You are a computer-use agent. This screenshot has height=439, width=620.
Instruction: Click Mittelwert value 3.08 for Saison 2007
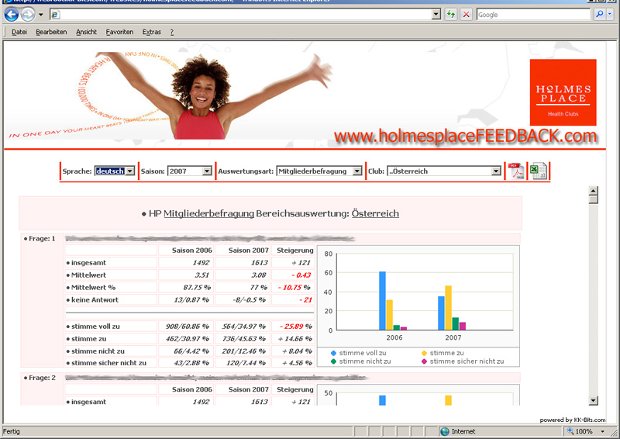tap(259, 275)
